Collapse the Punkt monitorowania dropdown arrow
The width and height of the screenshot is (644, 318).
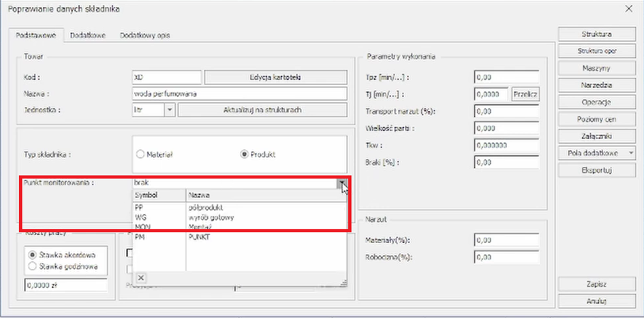pyautogui.click(x=341, y=182)
